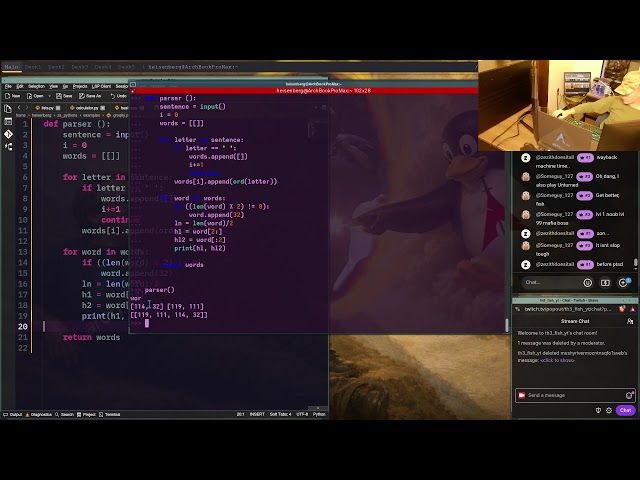Open the Documents sidebar icon
This screenshot has width=640, height=480.
(x=8, y=109)
